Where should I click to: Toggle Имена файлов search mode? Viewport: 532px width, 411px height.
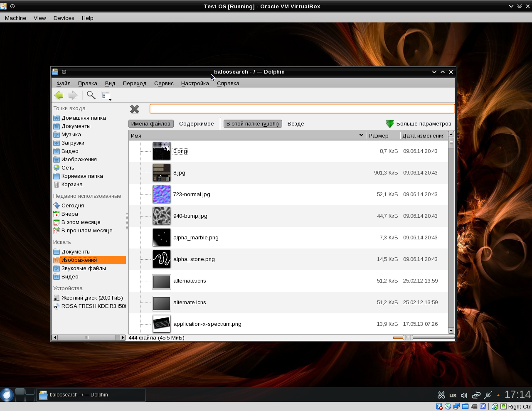150,124
